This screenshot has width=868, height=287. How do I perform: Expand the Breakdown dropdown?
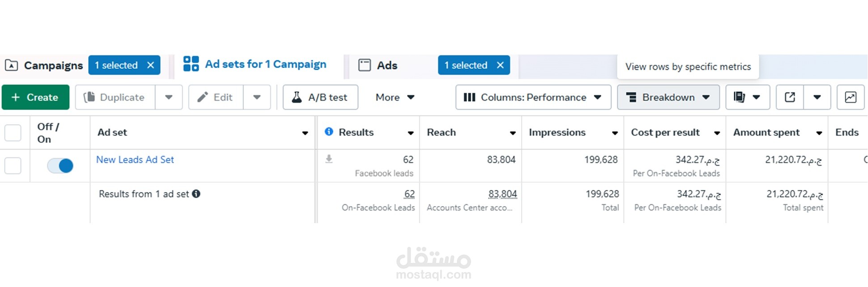pos(668,97)
